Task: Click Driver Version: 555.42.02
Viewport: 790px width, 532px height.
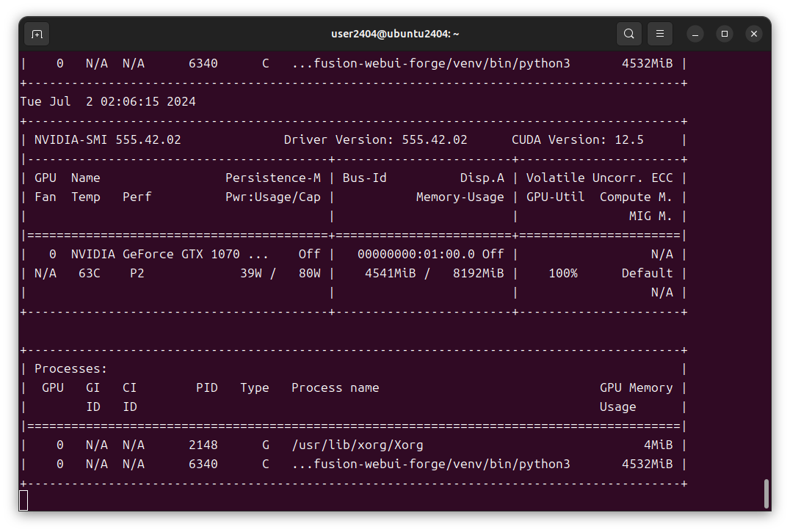Action: point(375,140)
